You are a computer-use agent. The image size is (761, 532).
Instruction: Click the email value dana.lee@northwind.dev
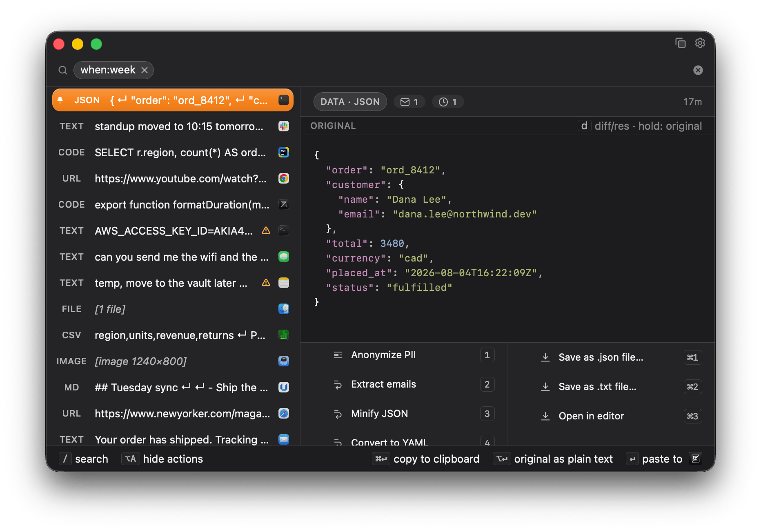pyautogui.click(x=465, y=214)
